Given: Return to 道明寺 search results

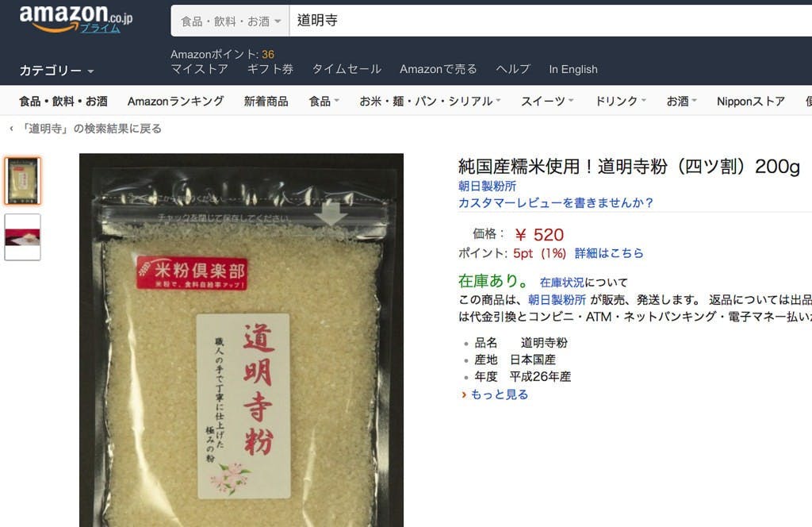Looking at the screenshot, I should (x=86, y=129).
